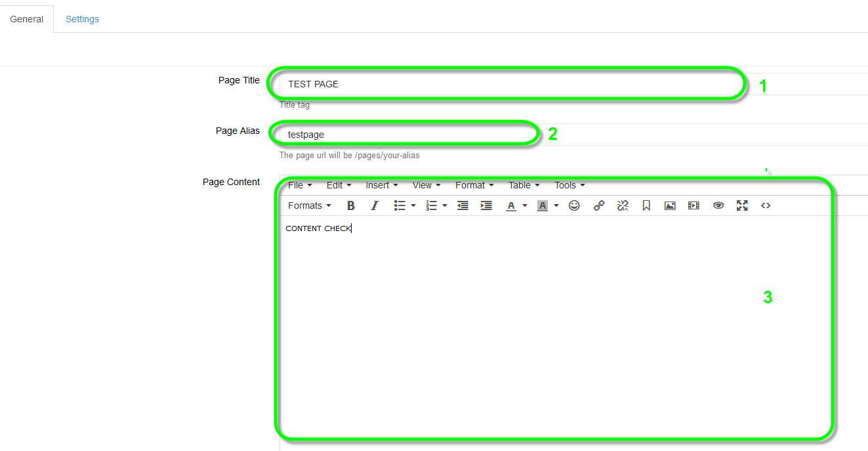Open numbered list style dropdown arrow
Image resolution: width=868 pixels, height=451 pixels.
(x=445, y=205)
